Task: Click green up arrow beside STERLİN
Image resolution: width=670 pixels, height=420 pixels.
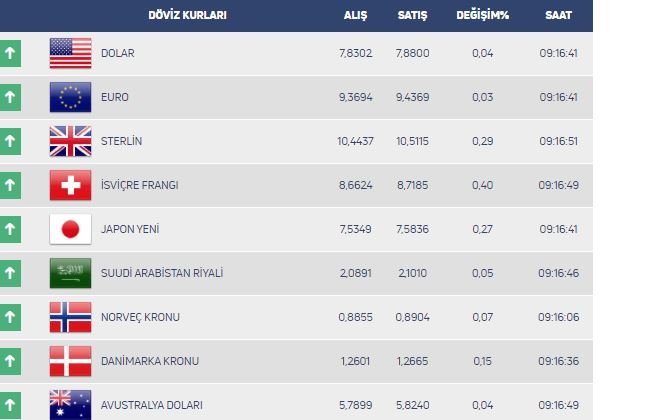Action: [10, 141]
